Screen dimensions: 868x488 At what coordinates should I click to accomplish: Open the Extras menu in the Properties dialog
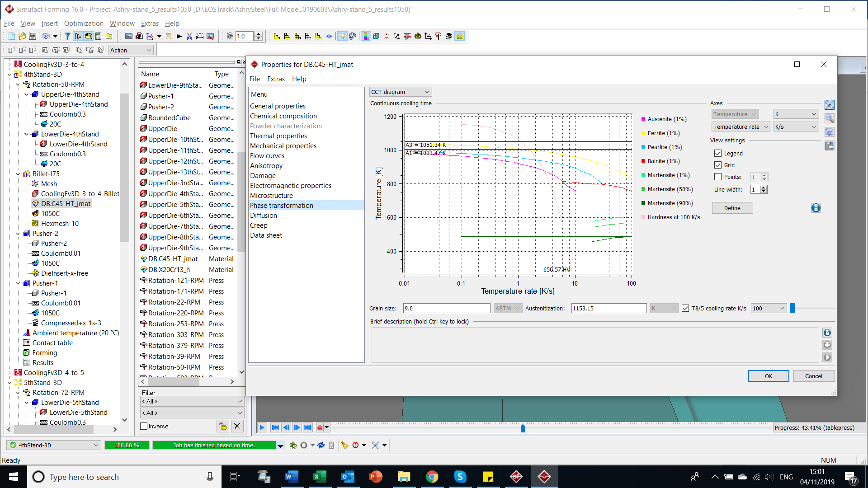[276, 79]
